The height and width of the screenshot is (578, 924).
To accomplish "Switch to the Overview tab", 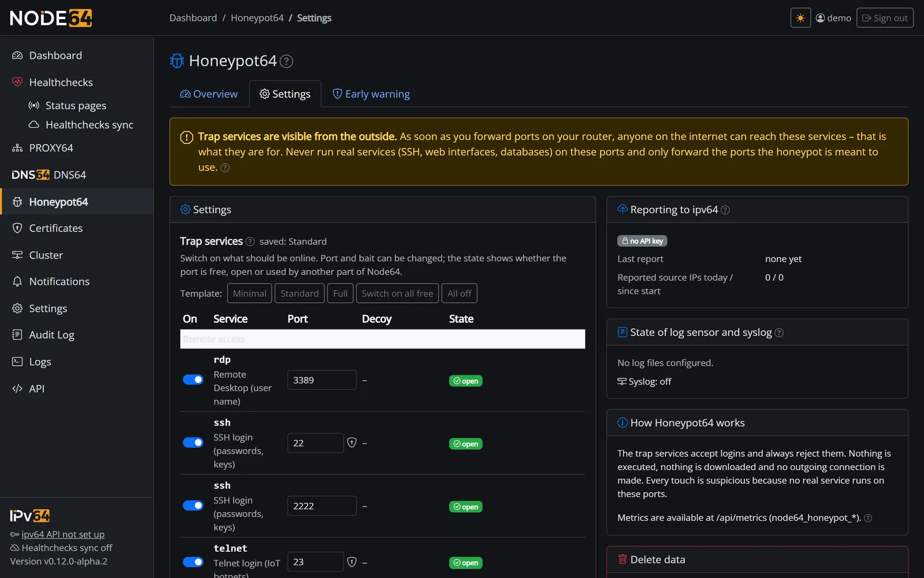I will point(209,94).
